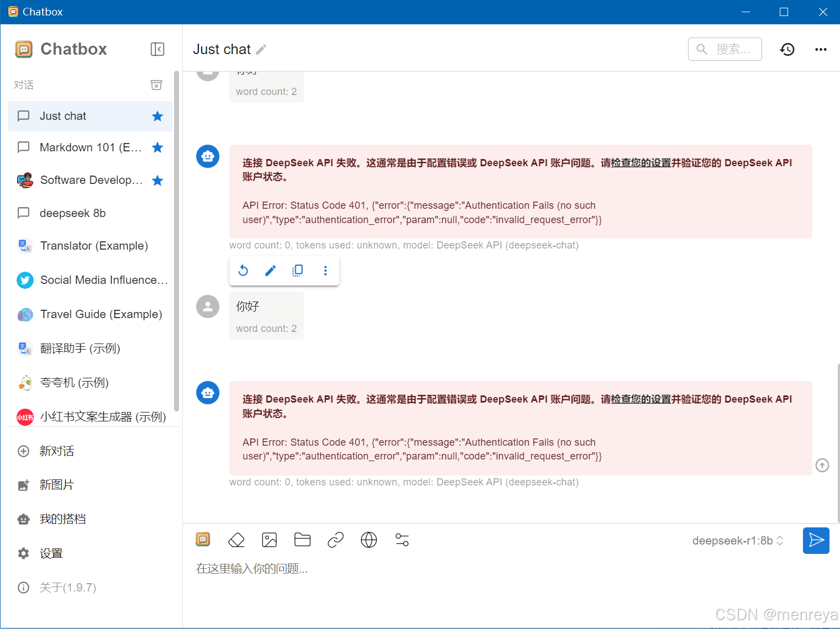Open Translator (Example) conversation

click(90, 246)
